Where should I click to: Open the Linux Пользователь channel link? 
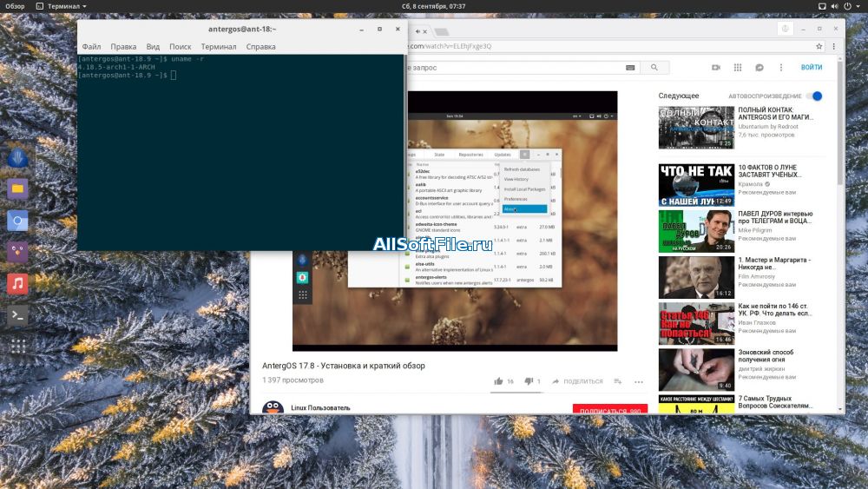320,408
